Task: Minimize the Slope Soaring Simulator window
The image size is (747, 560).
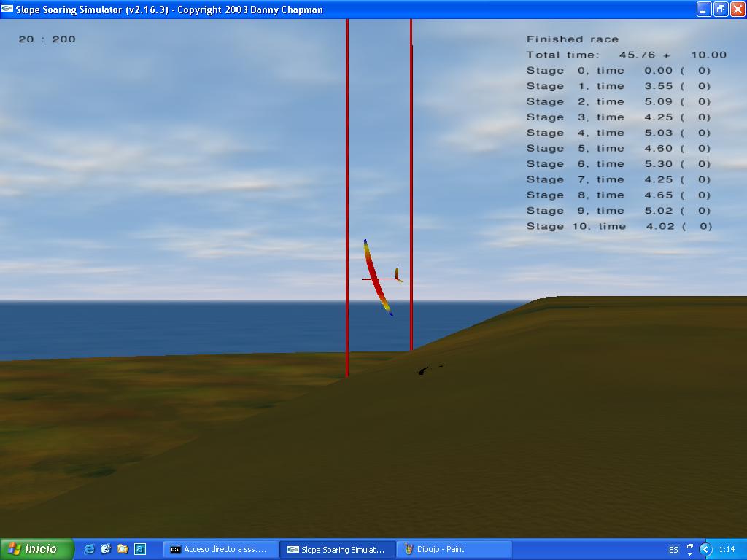Action: tap(704, 9)
